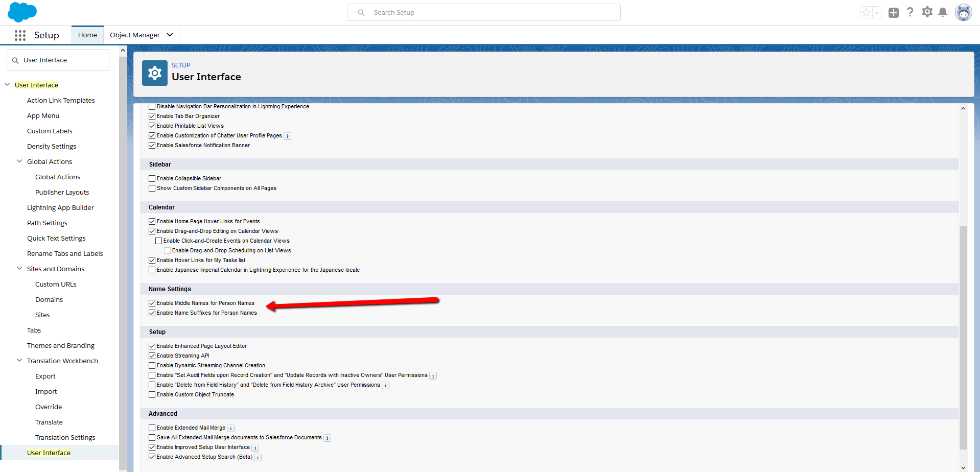Open the App Launcher grid icon
This screenshot has height=472, width=980.
coord(20,35)
